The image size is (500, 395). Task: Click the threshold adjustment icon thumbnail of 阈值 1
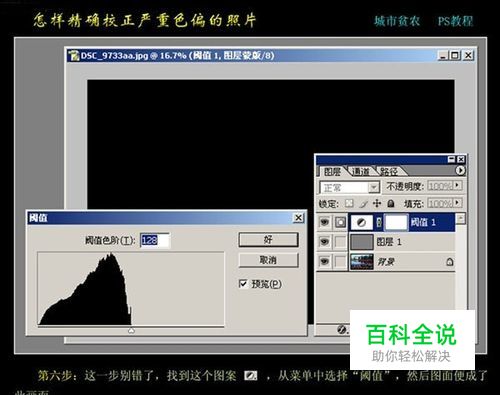(361, 222)
